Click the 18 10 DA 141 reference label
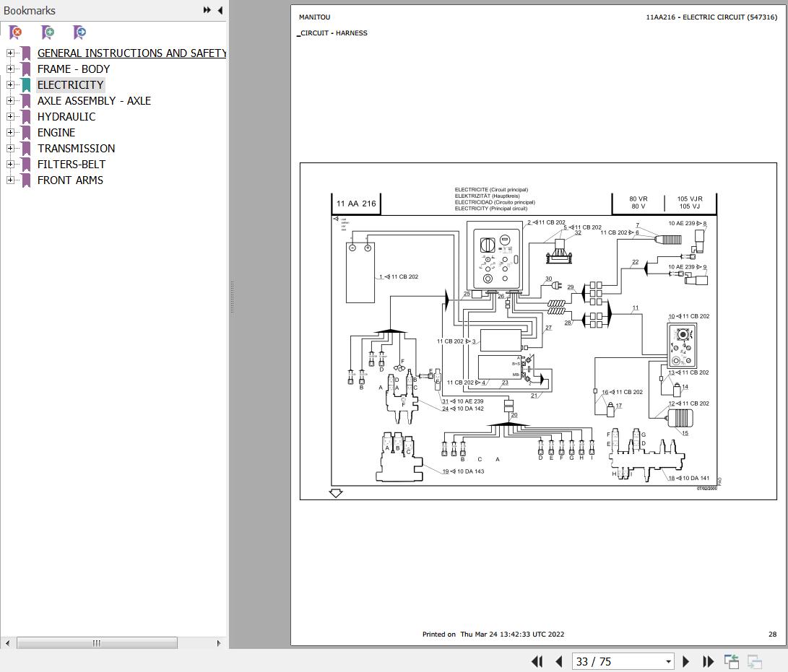The height and width of the screenshot is (672, 788). tap(688, 478)
